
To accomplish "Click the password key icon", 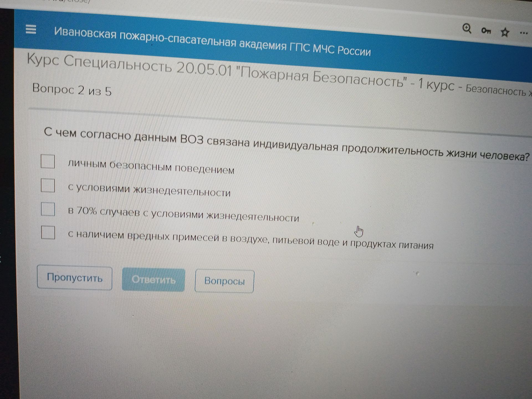I will click(486, 30).
